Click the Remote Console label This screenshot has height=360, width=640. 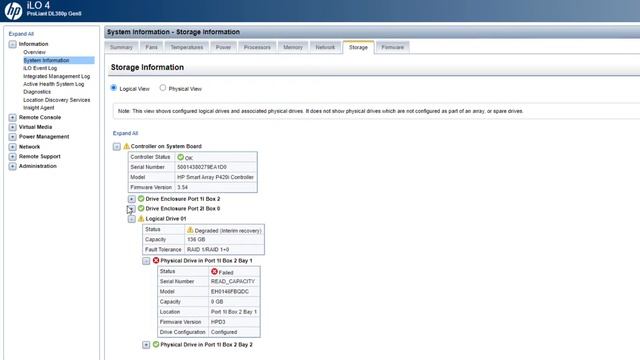40,118
